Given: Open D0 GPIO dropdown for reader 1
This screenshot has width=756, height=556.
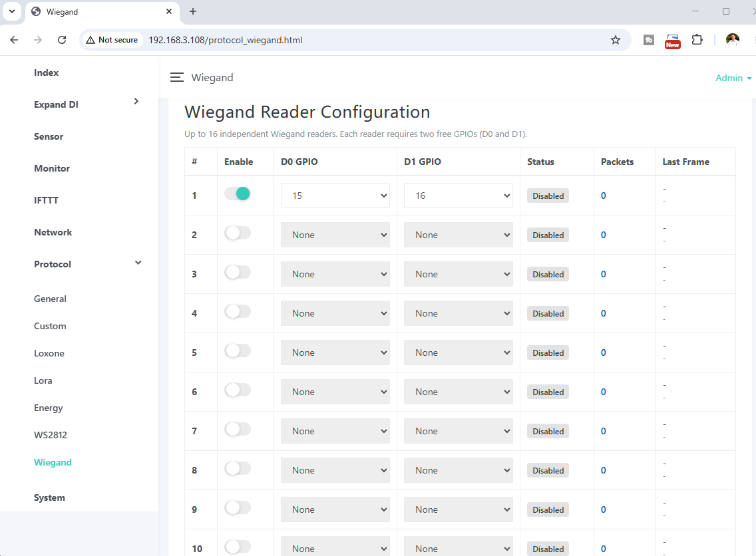Looking at the screenshot, I should coord(335,196).
